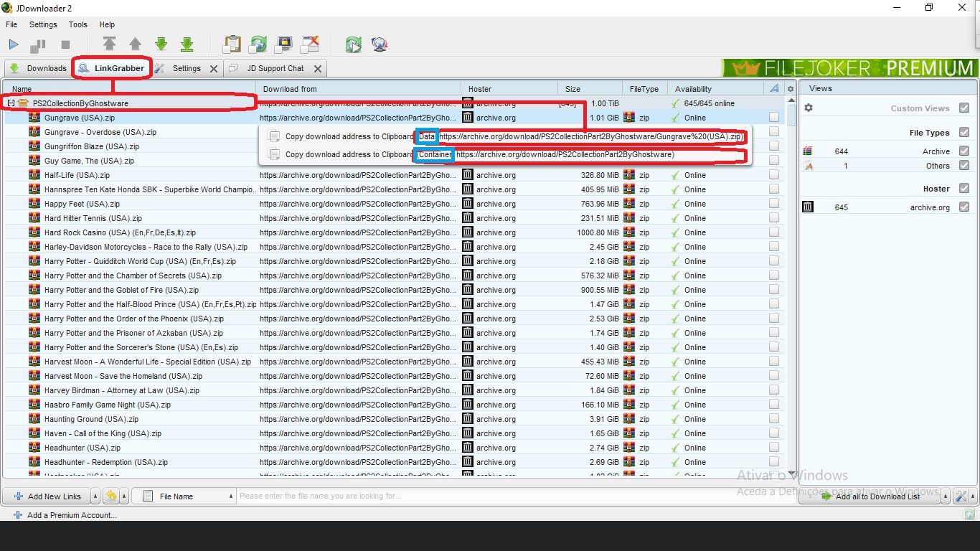Select Haunting Ground (USA).zip row
The image size is (980, 551).
(394, 419)
